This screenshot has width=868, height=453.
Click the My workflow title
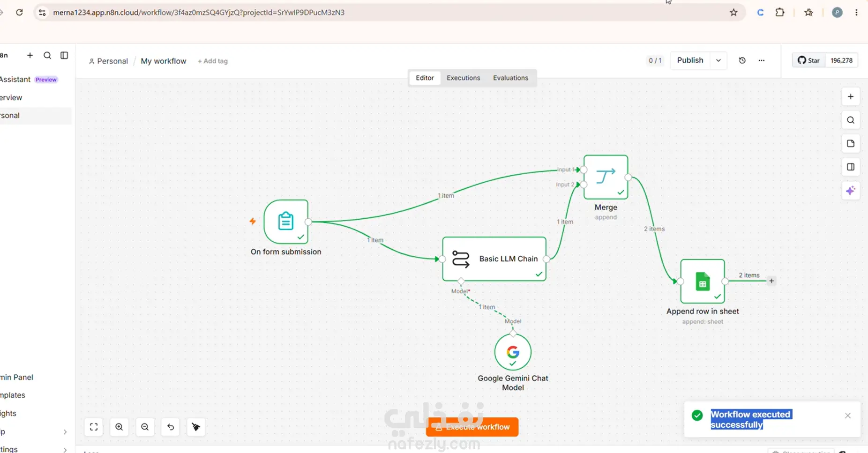(163, 61)
